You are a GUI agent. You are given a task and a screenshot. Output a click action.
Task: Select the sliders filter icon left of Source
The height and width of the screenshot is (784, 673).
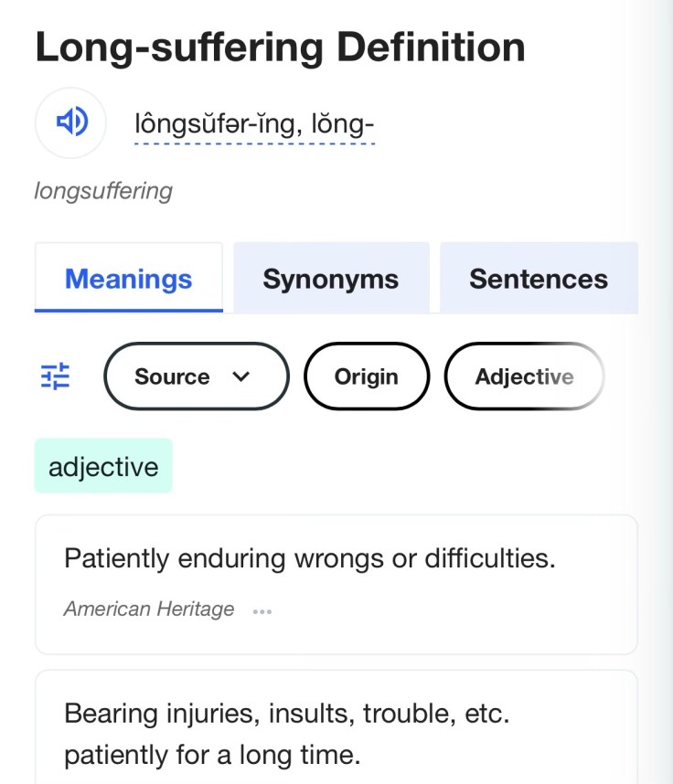pyautogui.click(x=54, y=376)
